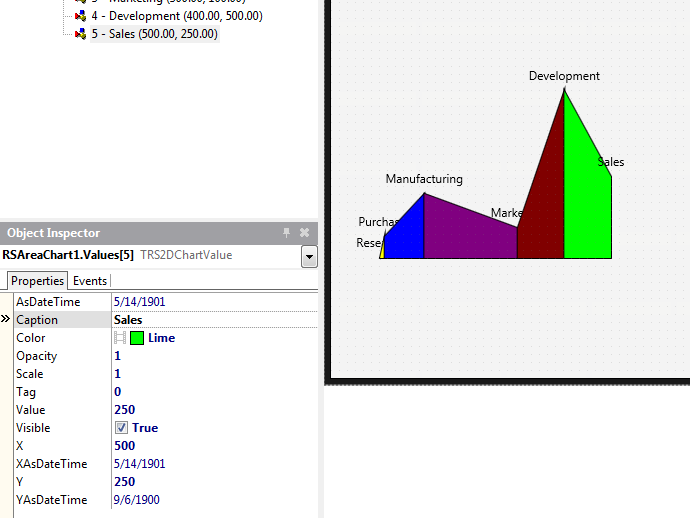Click the icon beside 4 - Development node

pos(81,16)
